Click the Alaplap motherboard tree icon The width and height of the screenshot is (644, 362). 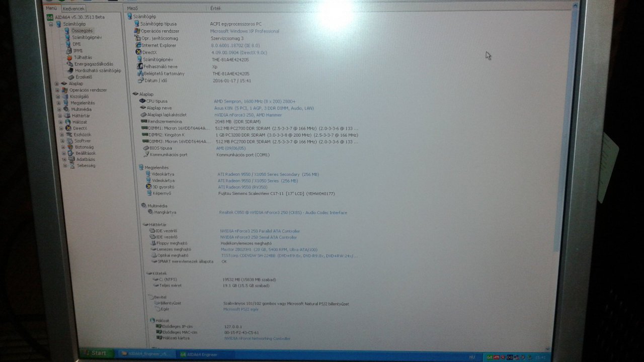[x=63, y=83]
